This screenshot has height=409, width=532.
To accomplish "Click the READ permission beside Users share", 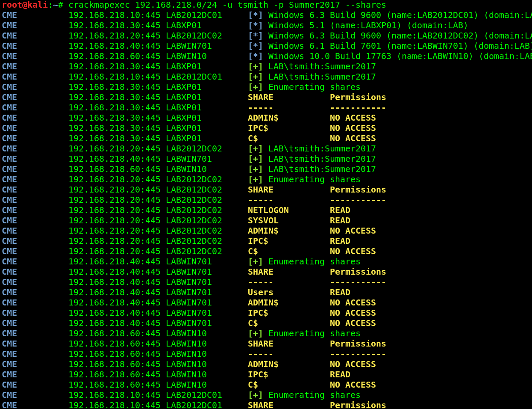I will click(340, 293).
